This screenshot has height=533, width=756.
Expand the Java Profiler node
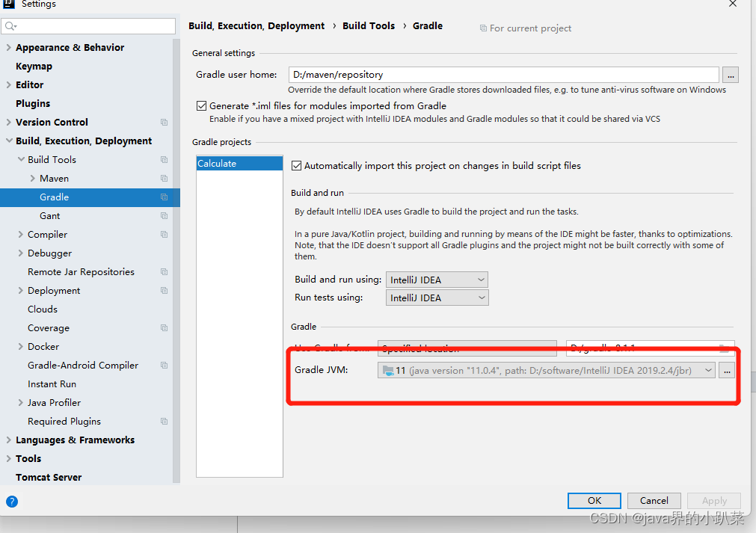pos(21,402)
